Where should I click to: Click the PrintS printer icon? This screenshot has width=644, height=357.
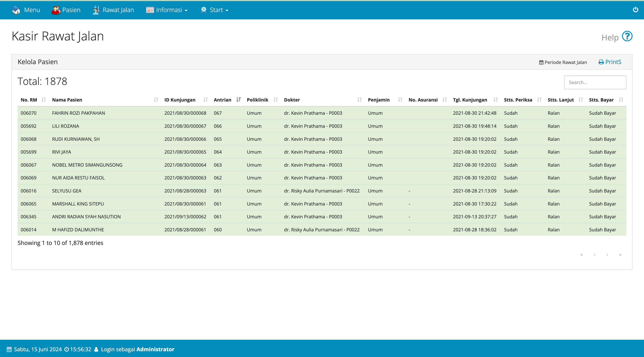click(x=601, y=62)
